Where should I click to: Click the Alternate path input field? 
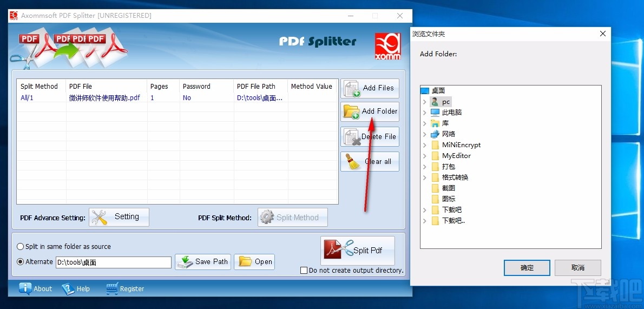click(x=114, y=262)
